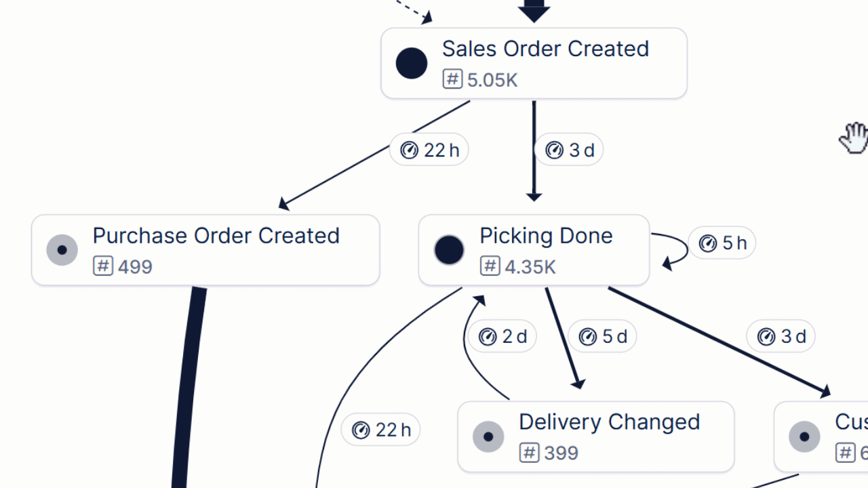This screenshot has width=868, height=488.
Task: Click the 5 d edge duration label
Action: pyautogui.click(x=602, y=336)
